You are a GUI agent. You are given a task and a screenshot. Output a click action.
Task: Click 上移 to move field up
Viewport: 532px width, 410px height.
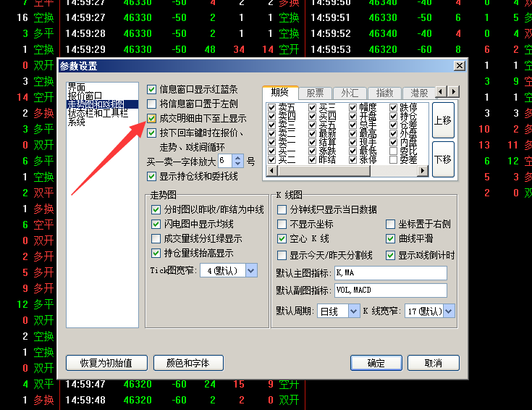[x=442, y=120]
